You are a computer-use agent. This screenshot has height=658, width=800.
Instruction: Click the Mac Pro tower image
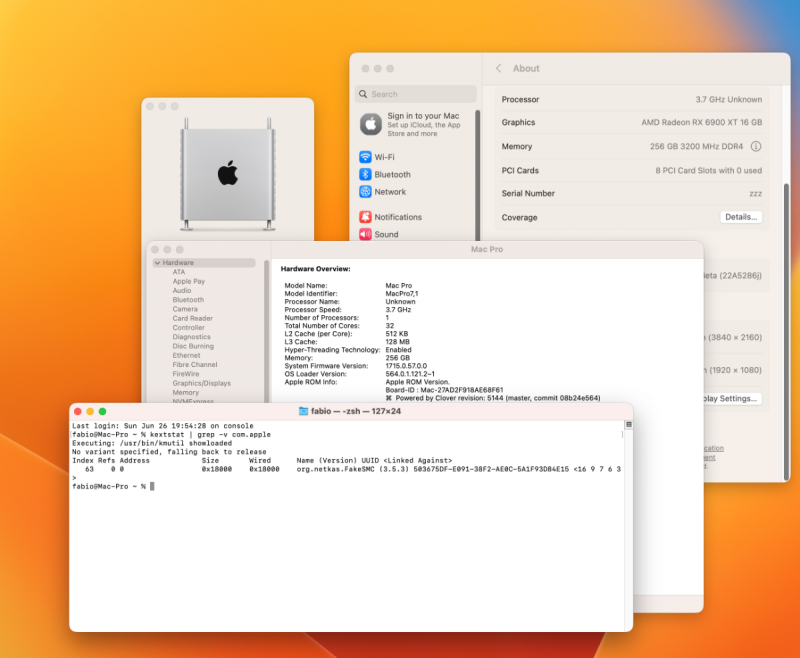pyautogui.click(x=228, y=174)
